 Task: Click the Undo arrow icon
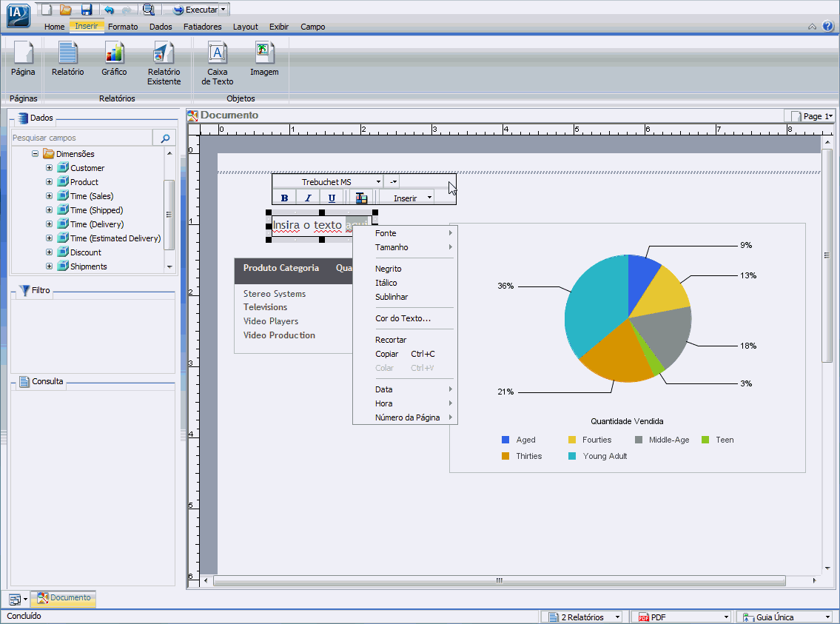[x=109, y=10]
